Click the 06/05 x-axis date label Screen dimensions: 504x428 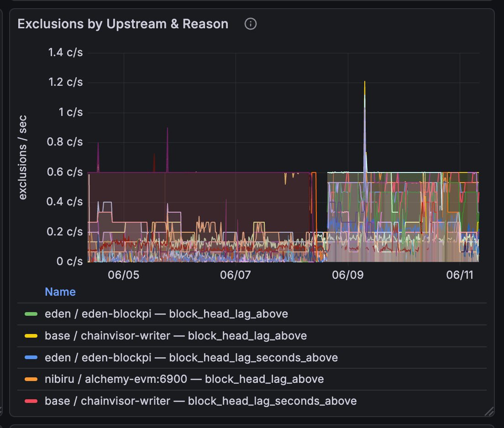(x=123, y=275)
